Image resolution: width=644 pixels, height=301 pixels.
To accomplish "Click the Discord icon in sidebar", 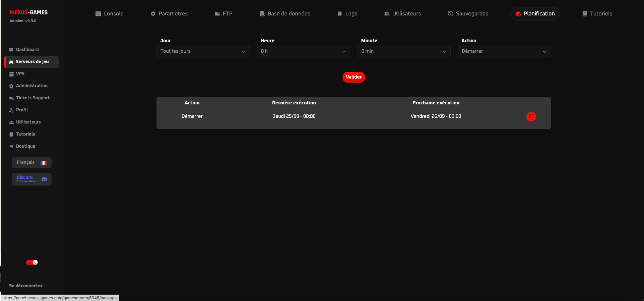I will (44, 179).
